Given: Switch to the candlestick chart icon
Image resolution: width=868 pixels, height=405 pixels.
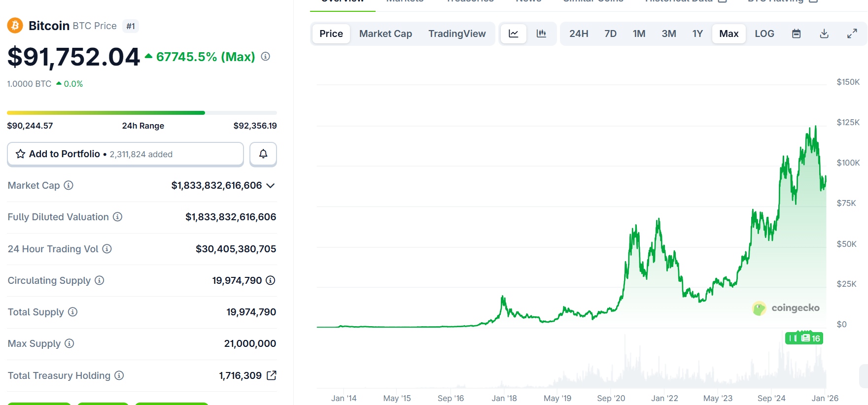Looking at the screenshot, I should 541,34.
